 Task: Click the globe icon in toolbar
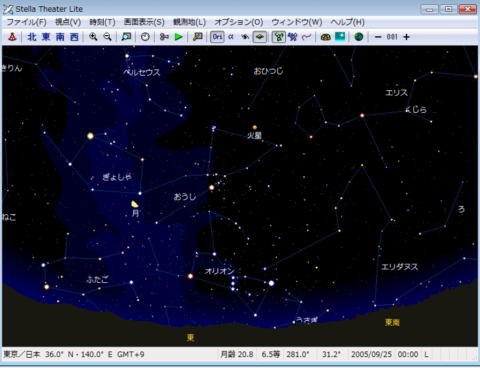point(359,37)
